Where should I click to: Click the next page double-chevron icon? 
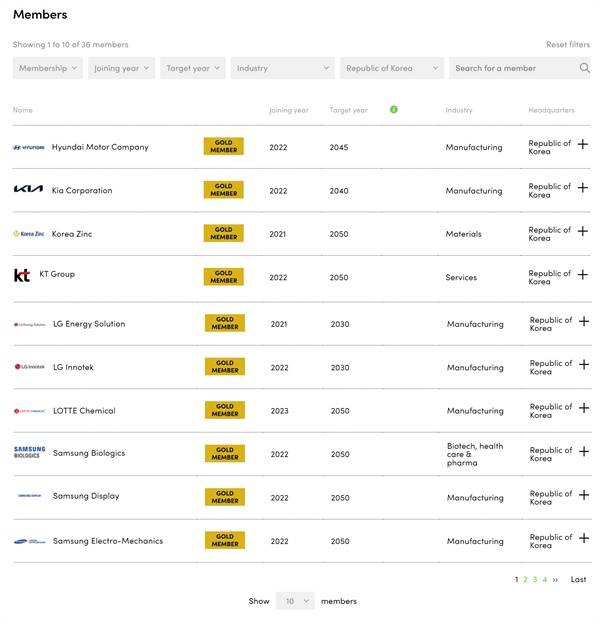pos(555,580)
